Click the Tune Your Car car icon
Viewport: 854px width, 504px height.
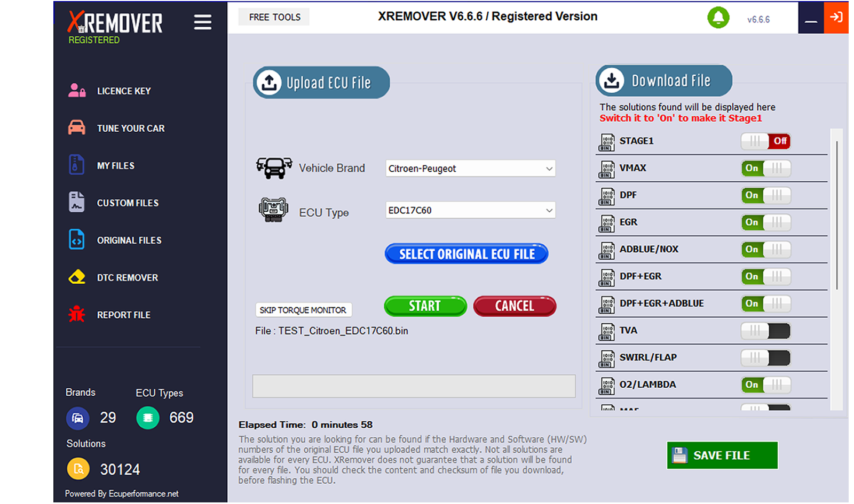pyautogui.click(x=76, y=127)
